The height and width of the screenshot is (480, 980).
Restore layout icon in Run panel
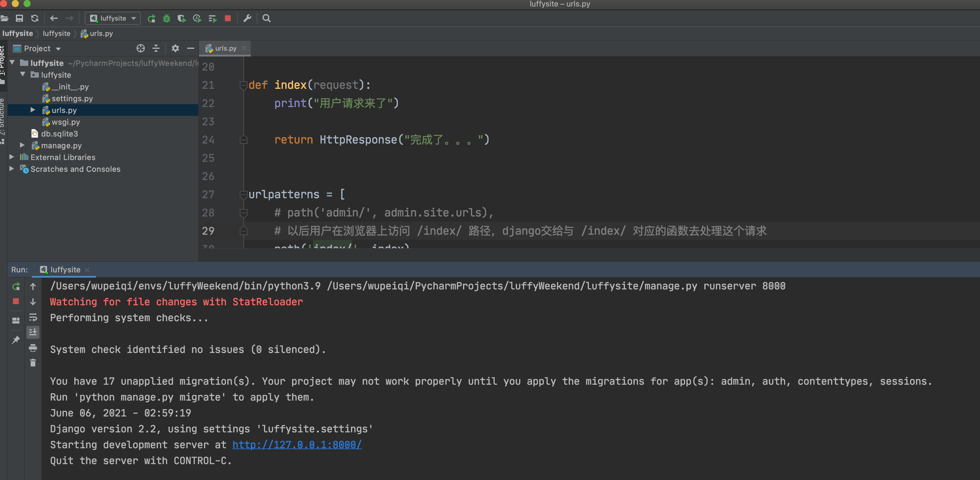[16, 320]
